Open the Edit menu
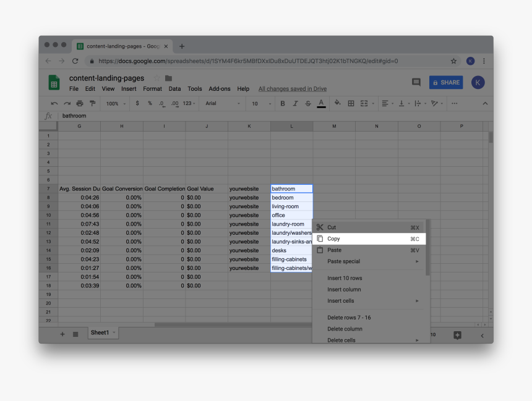Screen dimensions: 532x401 pos(90,89)
